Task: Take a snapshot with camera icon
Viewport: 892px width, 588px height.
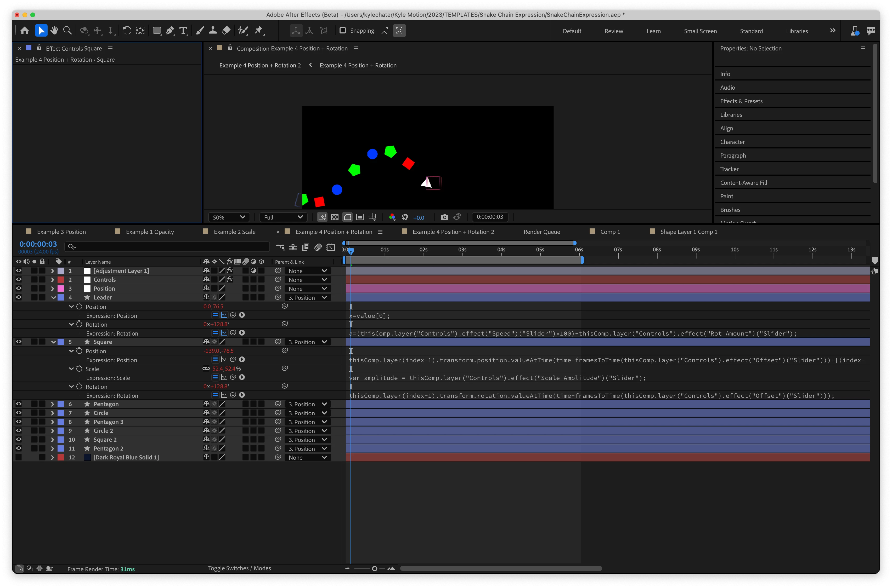Action: click(444, 217)
